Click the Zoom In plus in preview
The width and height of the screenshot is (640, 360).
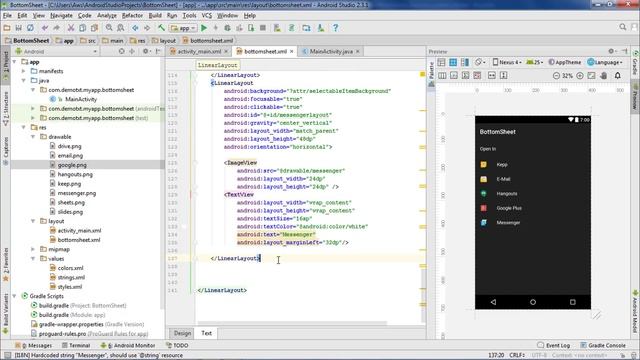tap(580, 76)
